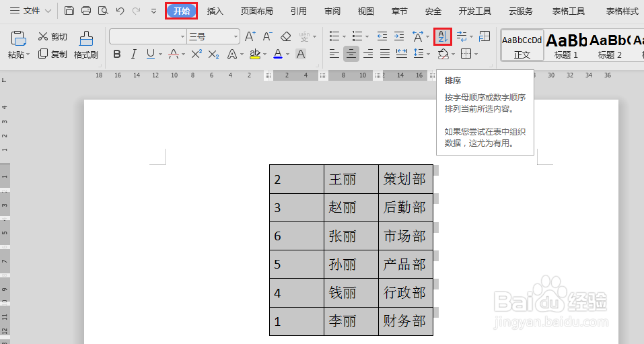Open quick access toolbar customize arrow
The image size is (644, 344).
click(153, 11)
